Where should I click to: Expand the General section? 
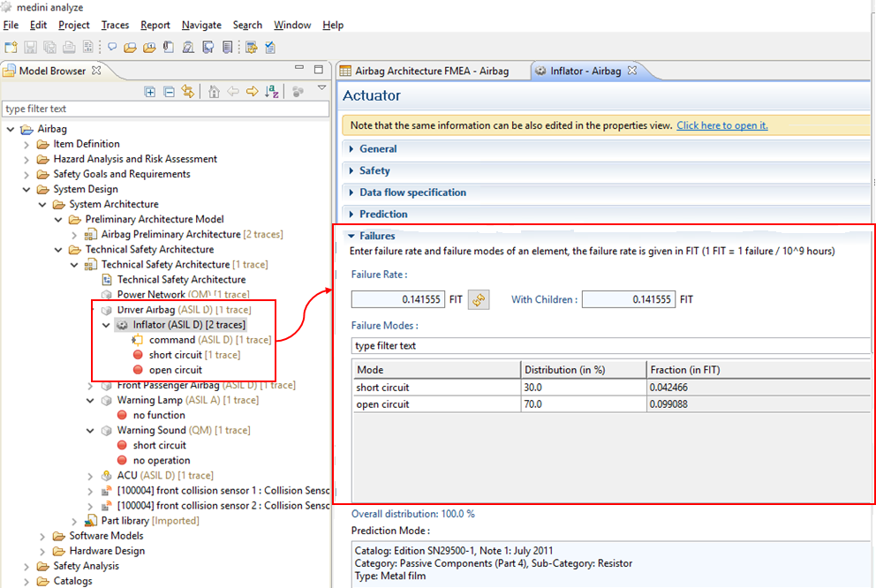(x=377, y=149)
